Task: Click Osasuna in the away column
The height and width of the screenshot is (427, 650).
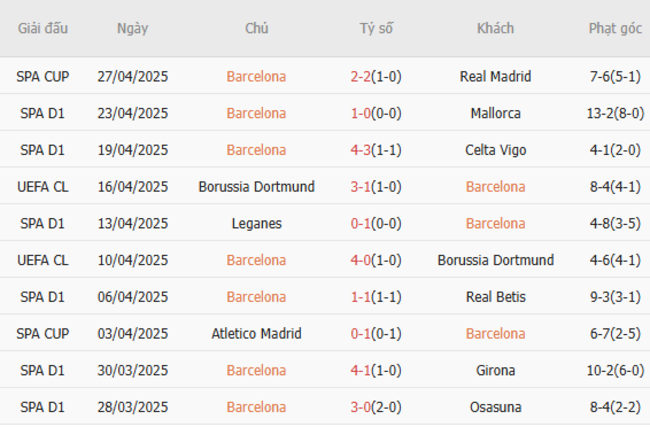Action: [x=495, y=407]
